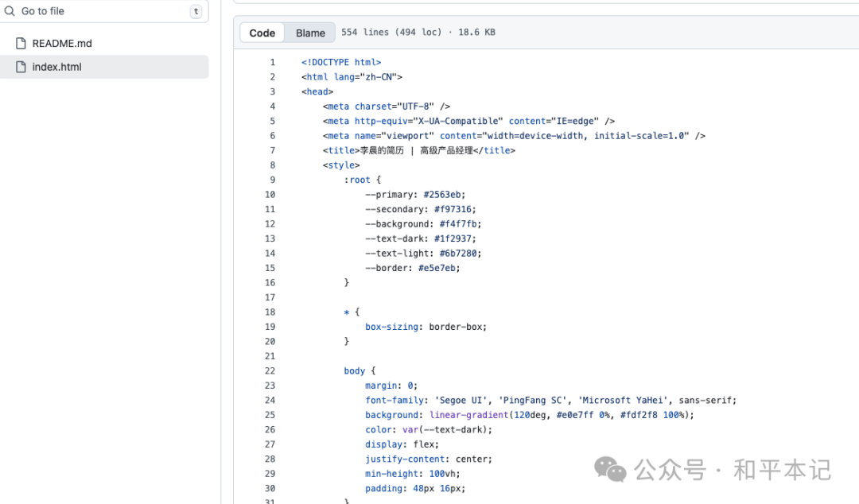Image resolution: width=859 pixels, height=504 pixels.
Task: Switch to the Blame tab
Action: (x=311, y=33)
